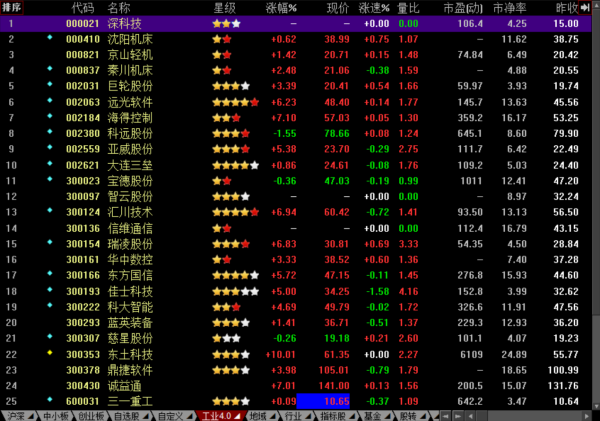Click the cyan diamond marker beside 300193 佳士科技
The width and height of the screenshot is (600, 421).
[x=50, y=289]
